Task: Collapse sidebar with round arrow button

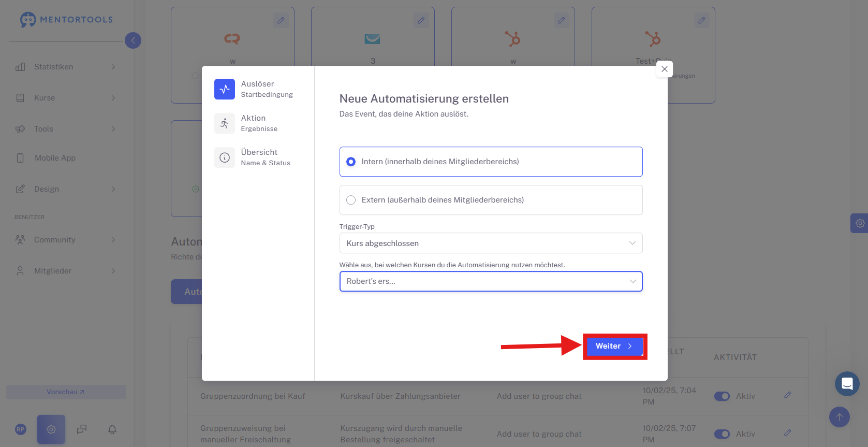Action: (133, 40)
